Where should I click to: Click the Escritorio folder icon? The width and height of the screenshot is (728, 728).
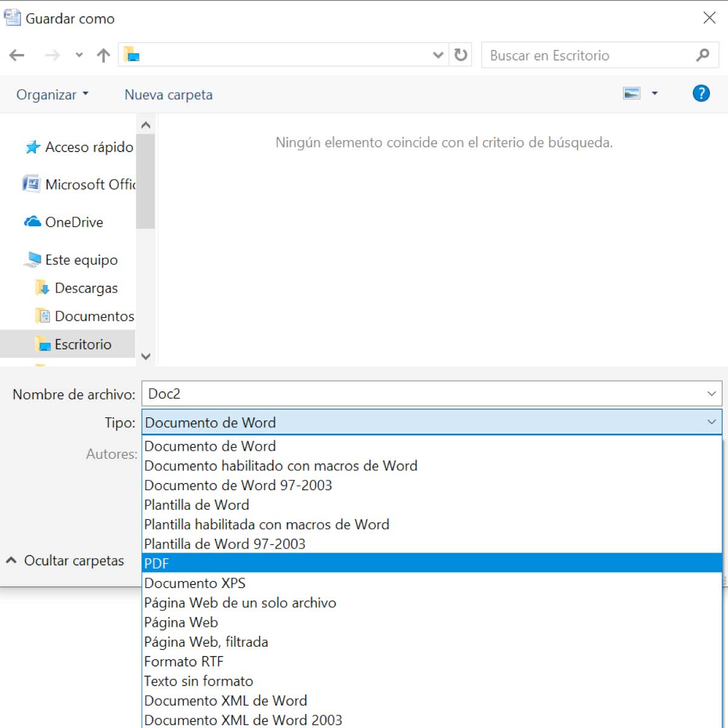click(x=42, y=344)
